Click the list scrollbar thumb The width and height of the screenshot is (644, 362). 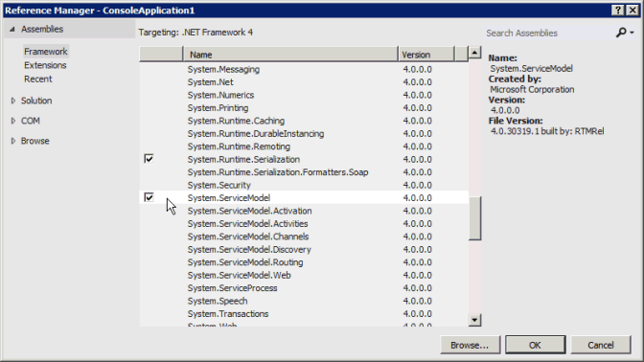coord(474,218)
